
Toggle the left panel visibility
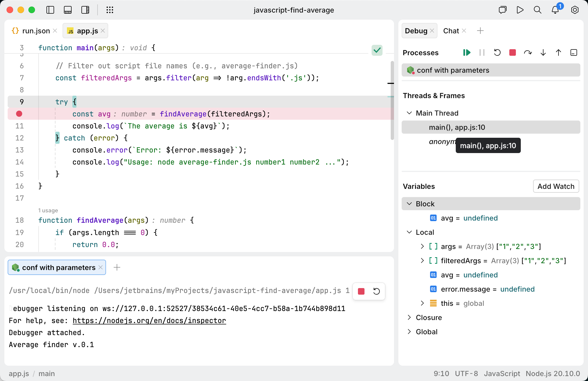(x=50, y=10)
